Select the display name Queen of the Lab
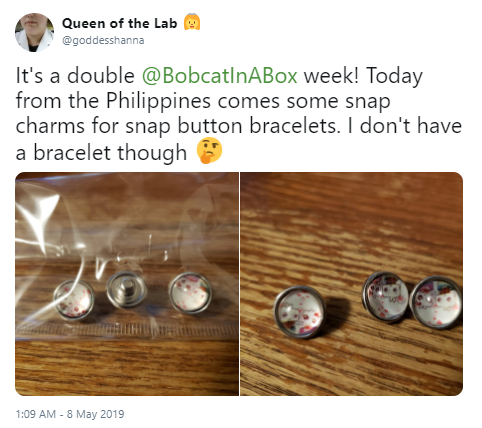482x428 pixels. (119, 23)
